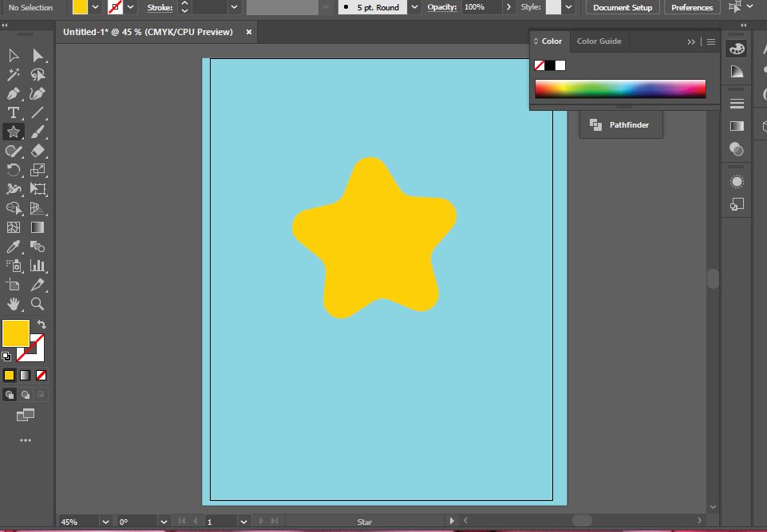Enable Draw Normal mode

point(10,395)
